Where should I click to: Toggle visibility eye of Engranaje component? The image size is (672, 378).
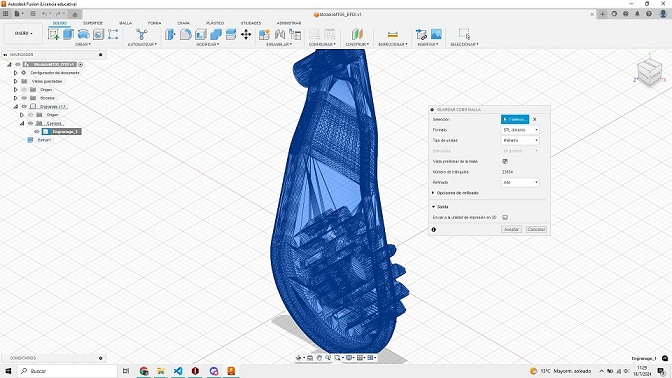(x=24, y=106)
